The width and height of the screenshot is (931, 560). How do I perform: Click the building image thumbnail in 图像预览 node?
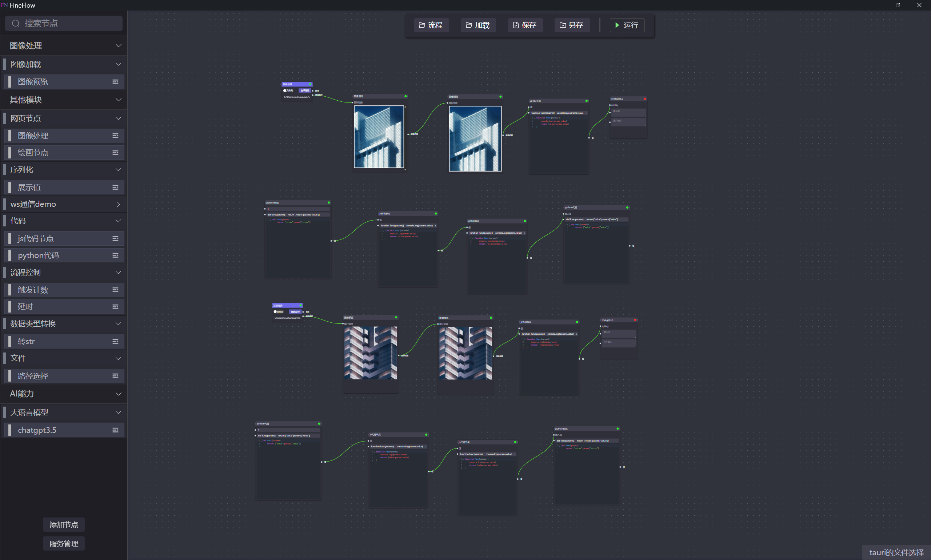(x=379, y=137)
